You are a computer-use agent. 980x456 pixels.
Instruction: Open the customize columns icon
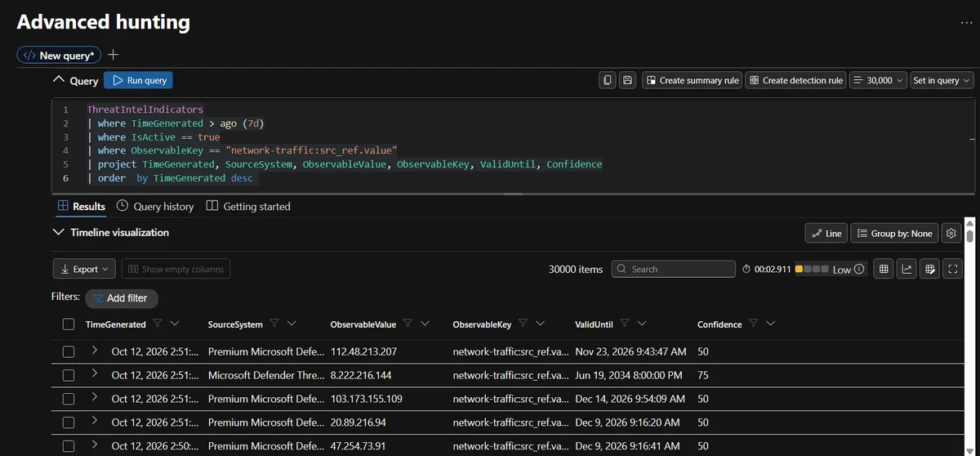click(929, 269)
